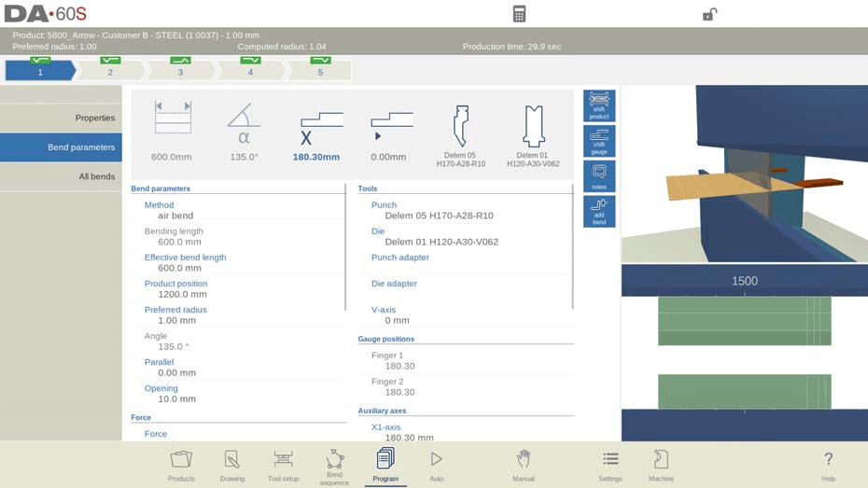Switch to Manual mode

click(x=523, y=466)
